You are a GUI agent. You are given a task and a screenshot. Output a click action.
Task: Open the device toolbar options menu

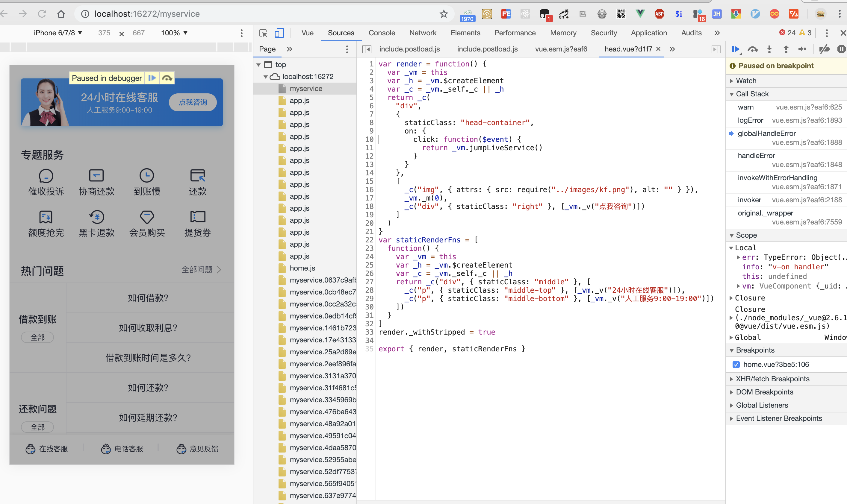click(x=242, y=33)
